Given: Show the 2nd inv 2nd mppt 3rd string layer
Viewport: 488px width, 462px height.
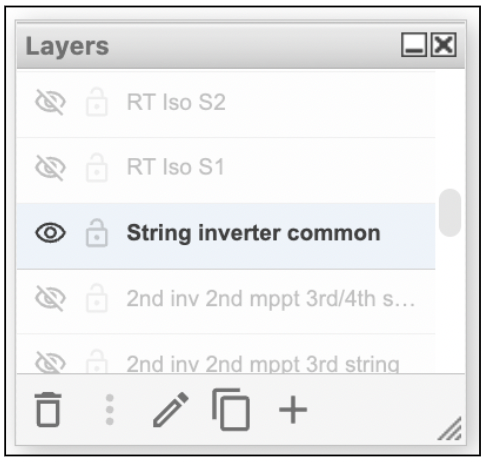Looking at the screenshot, I should tap(50, 362).
